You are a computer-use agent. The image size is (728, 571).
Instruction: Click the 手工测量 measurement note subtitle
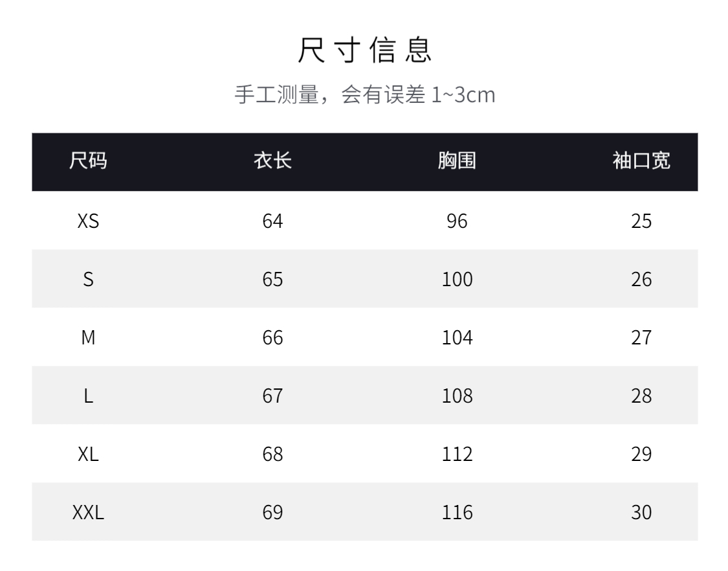coord(364,96)
